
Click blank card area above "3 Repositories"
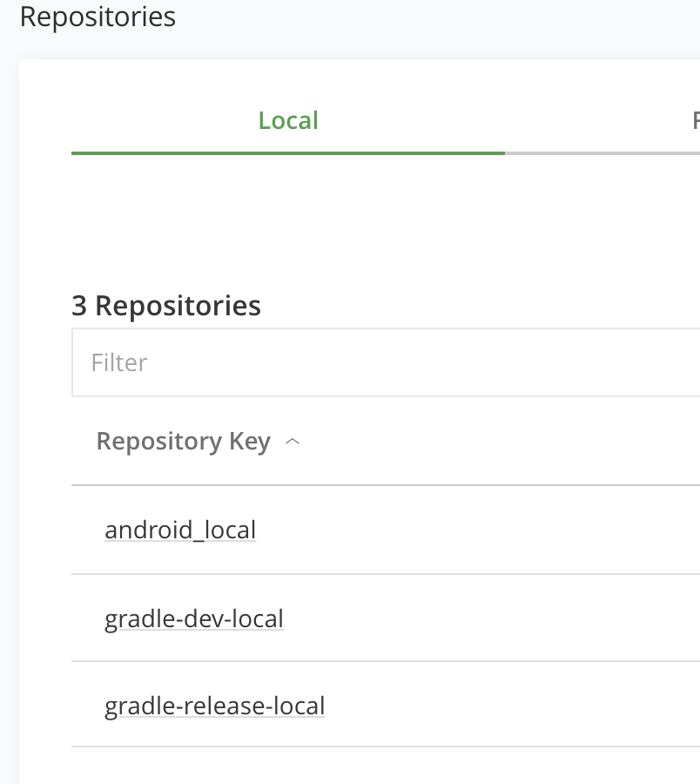[348, 226]
